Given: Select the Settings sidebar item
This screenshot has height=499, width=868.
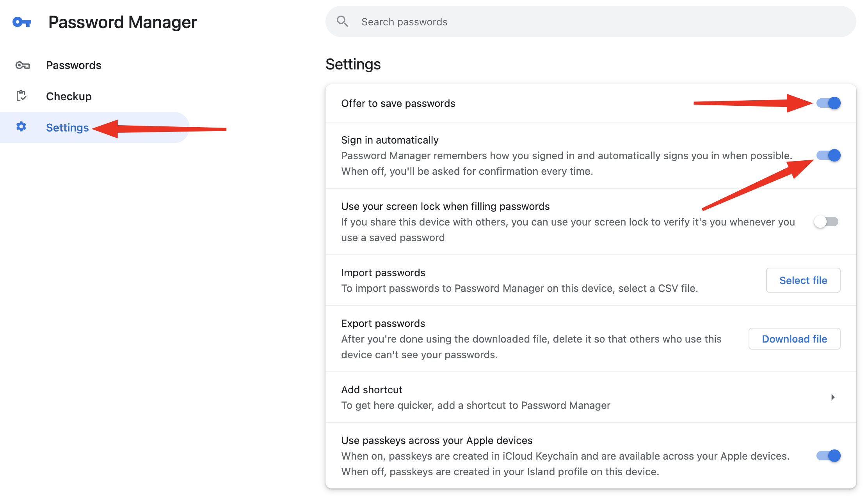Looking at the screenshot, I should 94,128.
